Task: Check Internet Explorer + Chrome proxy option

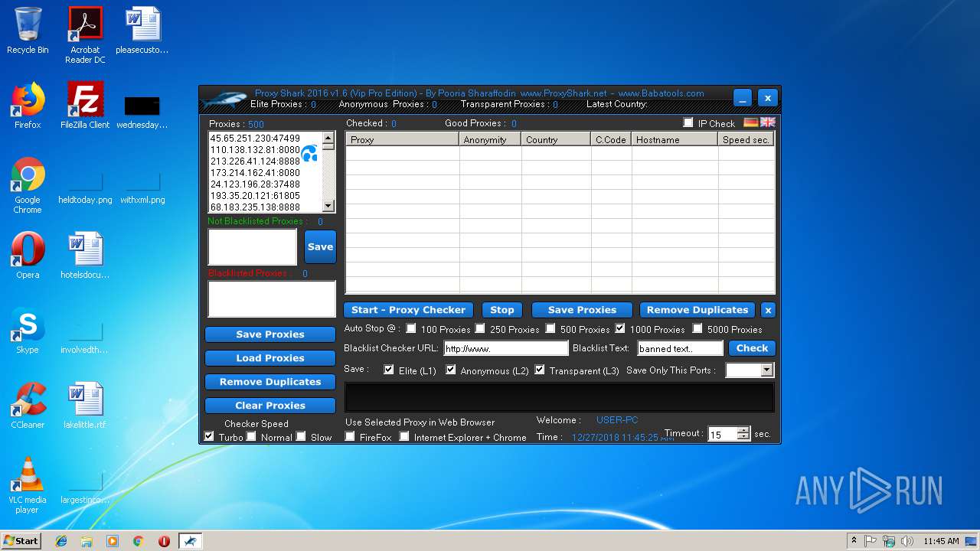Action: click(x=404, y=436)
